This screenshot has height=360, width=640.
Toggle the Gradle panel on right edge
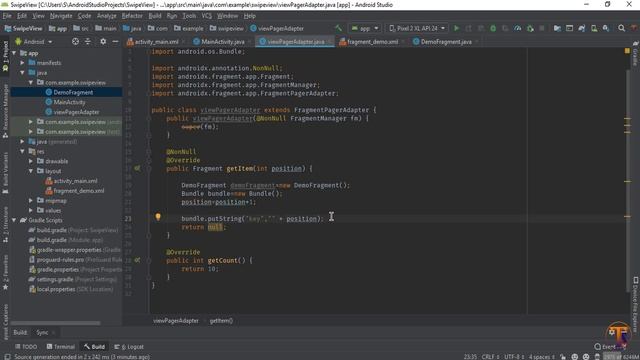pos(636,53)
